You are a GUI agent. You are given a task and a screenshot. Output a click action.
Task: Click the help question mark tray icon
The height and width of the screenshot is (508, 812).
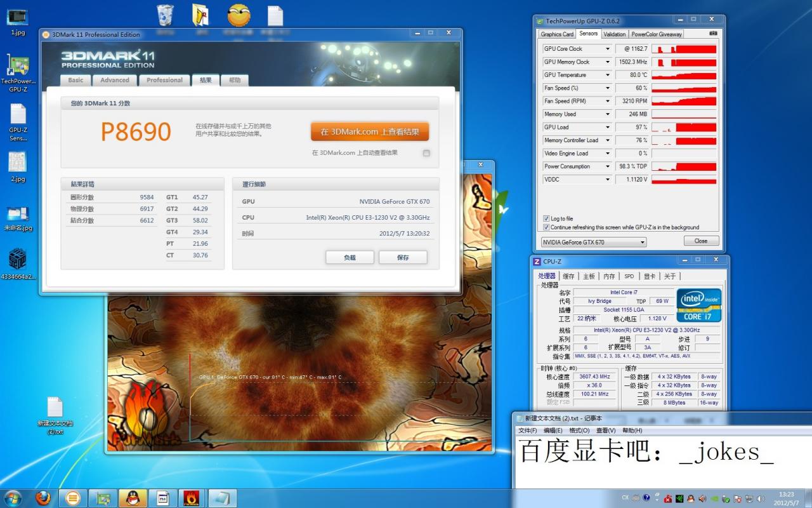pos(646,498)
